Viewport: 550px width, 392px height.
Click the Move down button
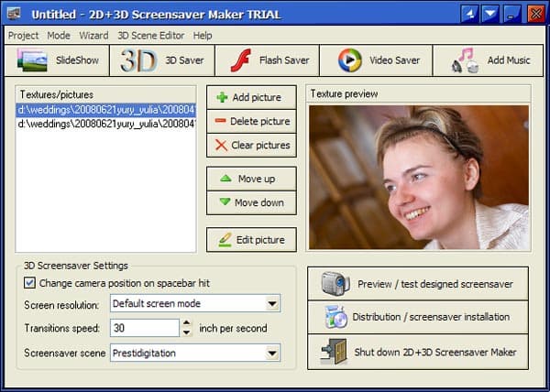point(251,202)
